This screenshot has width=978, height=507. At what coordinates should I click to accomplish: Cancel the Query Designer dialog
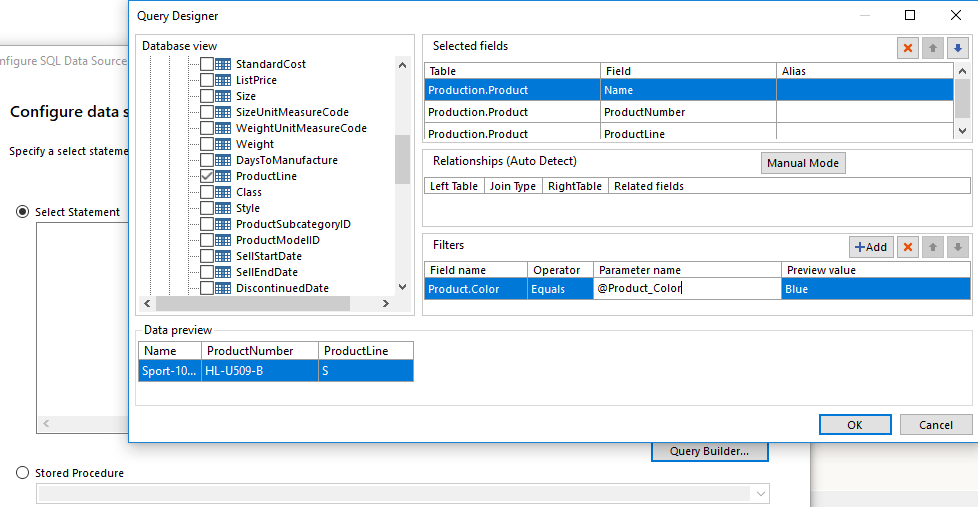click(x=936, y=425)
